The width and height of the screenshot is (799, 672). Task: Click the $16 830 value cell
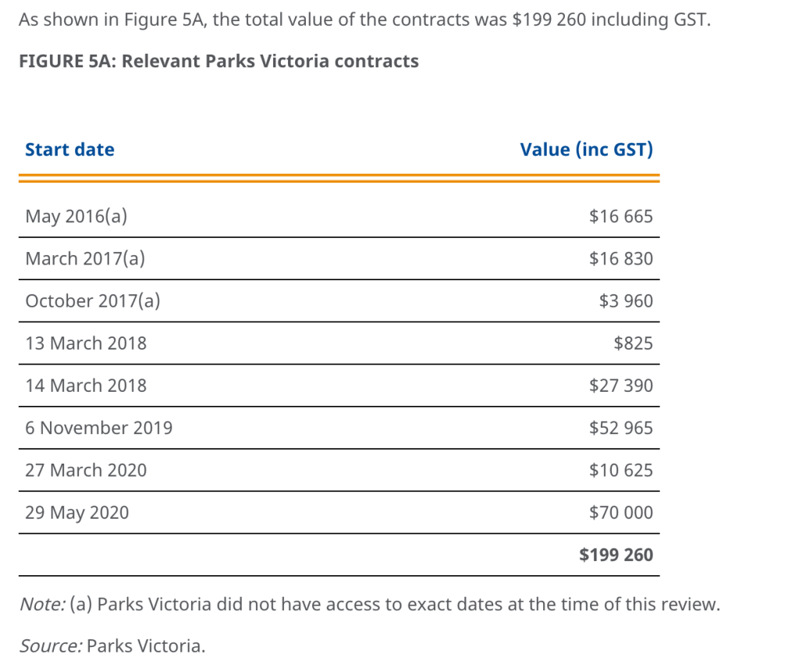621,258
